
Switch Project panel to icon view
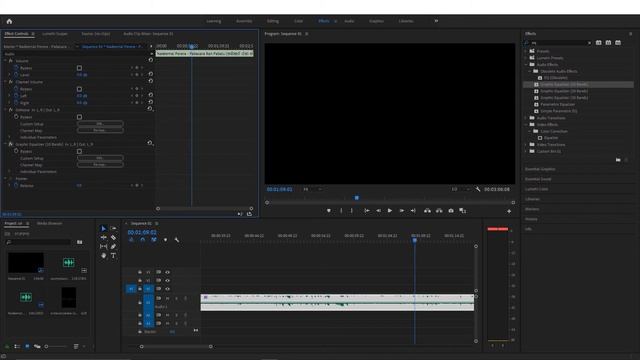click(x=27, y=347)
